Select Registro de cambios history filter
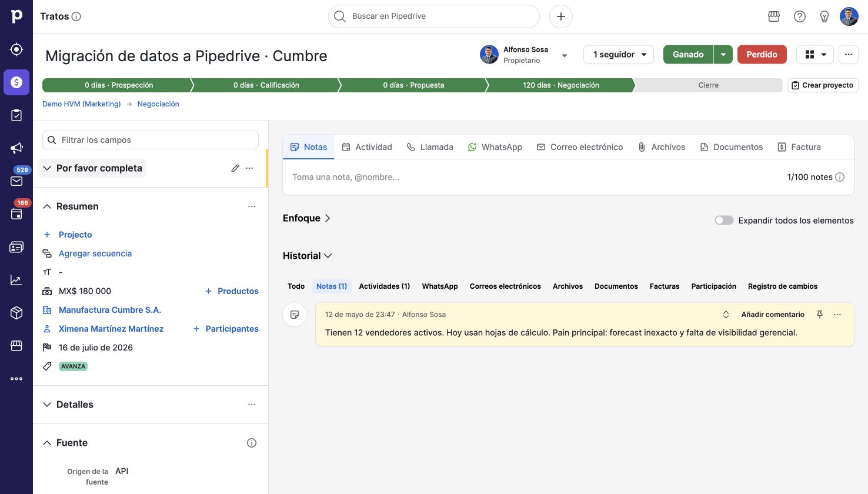The height and width of the screenshot is (494, 868). 783,286
